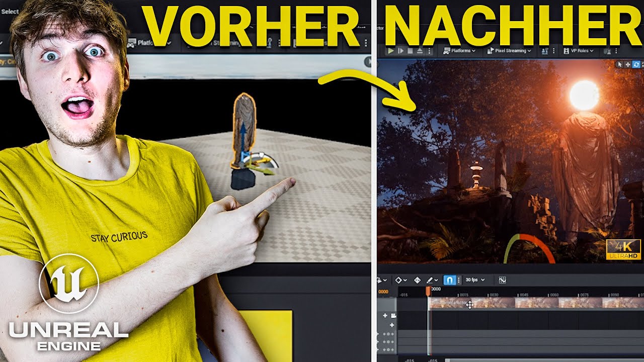Open the keyframe diamond options dropdown
Screen dimensions: 644x362
pos(401,280)
